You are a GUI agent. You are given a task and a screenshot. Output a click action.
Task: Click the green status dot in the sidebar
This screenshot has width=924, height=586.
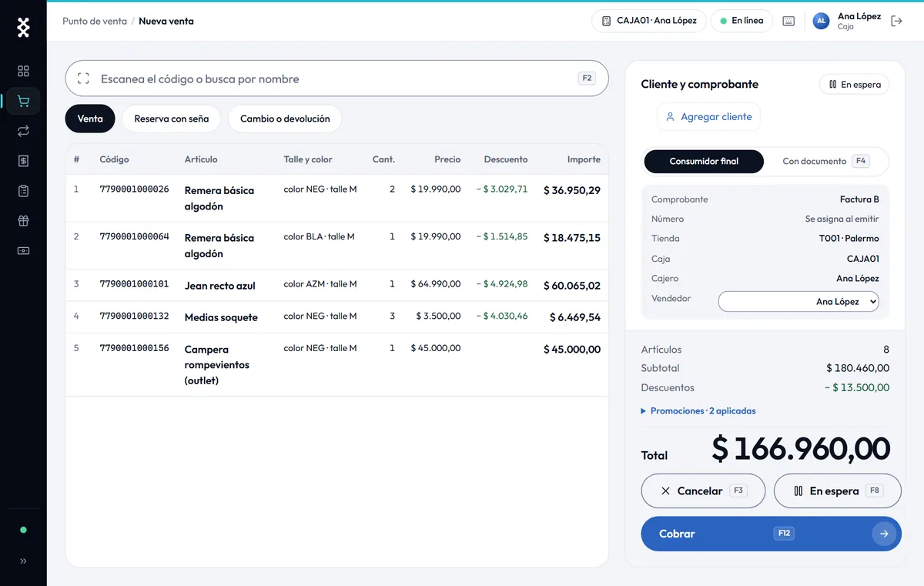tap(23, 530)
